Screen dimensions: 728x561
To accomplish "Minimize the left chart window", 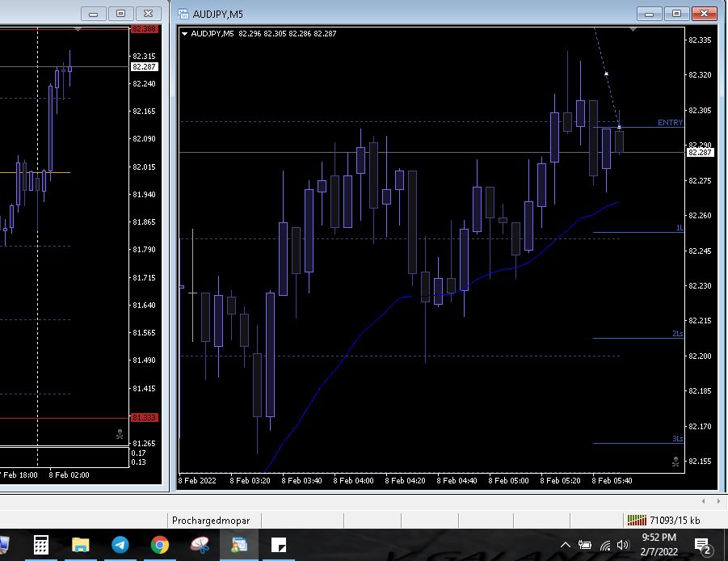I will (94, 14).
